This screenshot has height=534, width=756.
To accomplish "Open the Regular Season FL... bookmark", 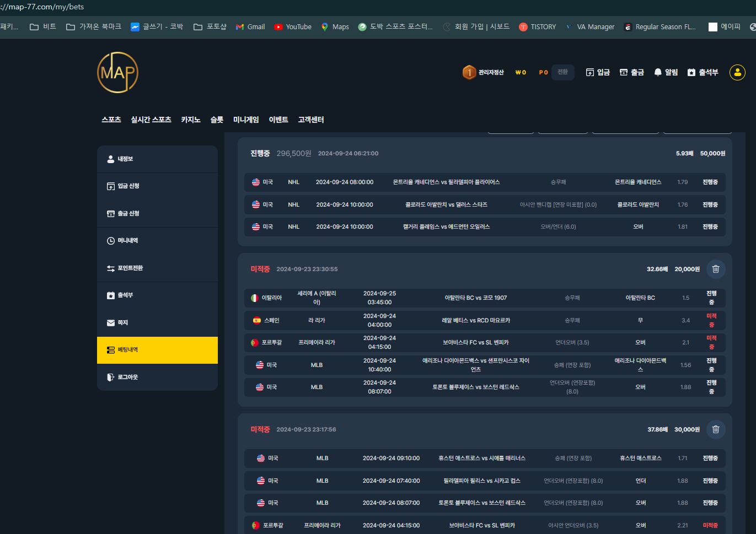I will [660, 26].
